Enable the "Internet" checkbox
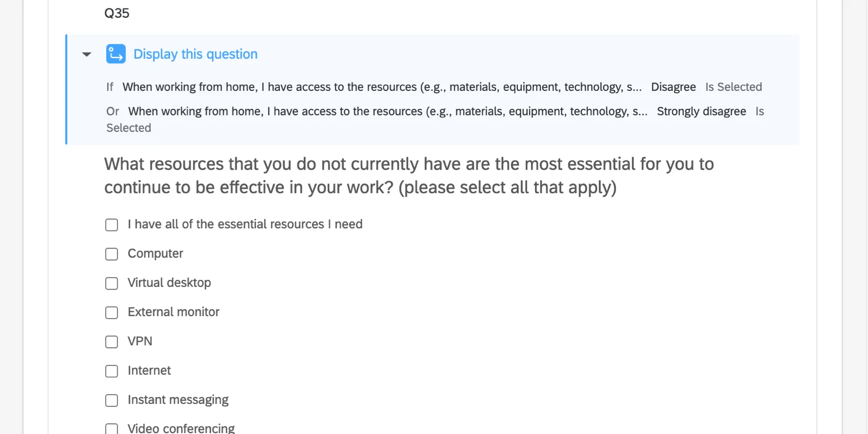 click(111, 371)
